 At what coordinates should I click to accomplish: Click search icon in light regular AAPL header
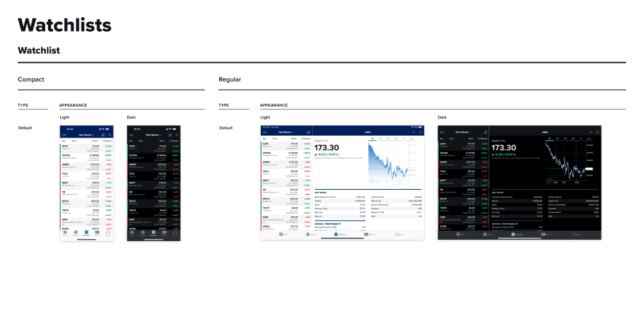click(x=420, y=132)
